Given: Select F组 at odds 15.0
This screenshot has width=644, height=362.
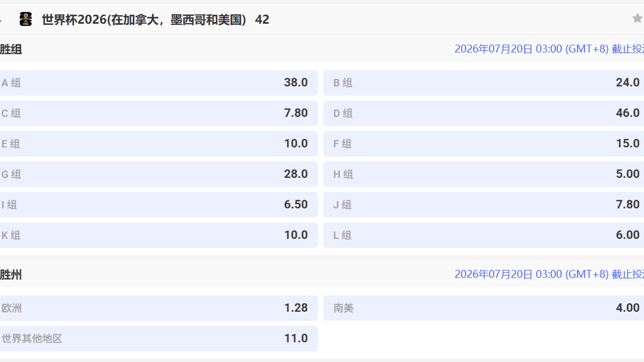Looking at the screenshot, I should coord(484,143).
